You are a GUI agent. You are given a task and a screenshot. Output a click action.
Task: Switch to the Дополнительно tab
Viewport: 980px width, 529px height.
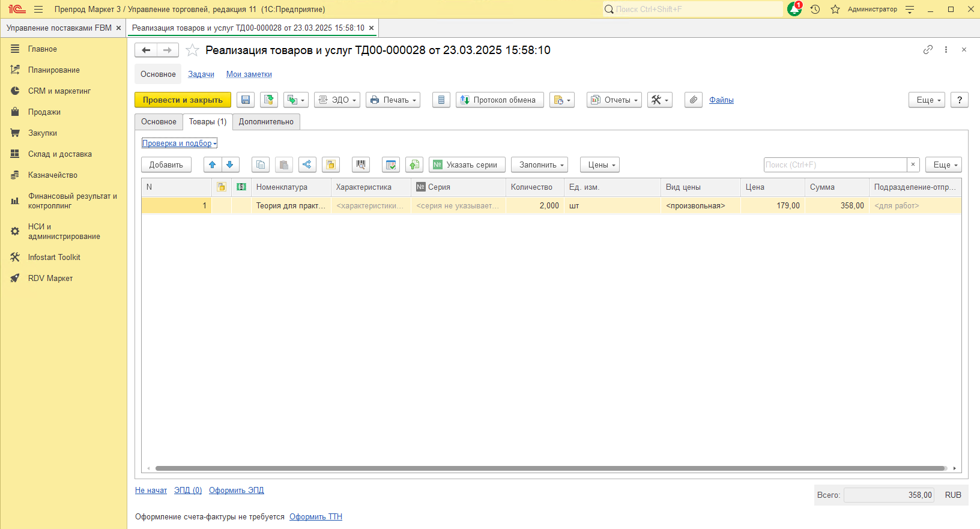(x=266, y=122)
